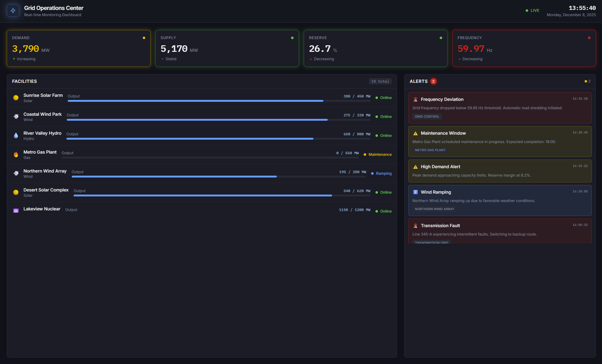602x364 pixels.
Task: Click the GRID CONTROL tag
Action: pyautogui.click(x=427, y=117)
